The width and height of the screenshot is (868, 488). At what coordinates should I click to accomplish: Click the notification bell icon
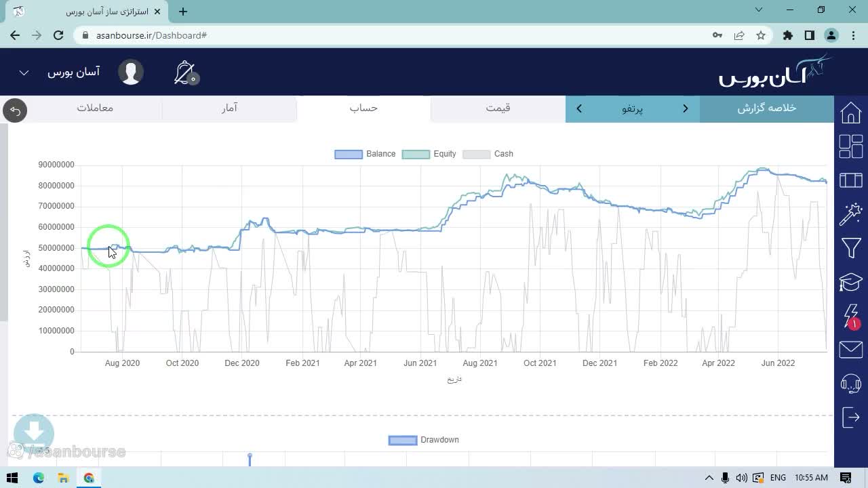click(x=184, y=73)
